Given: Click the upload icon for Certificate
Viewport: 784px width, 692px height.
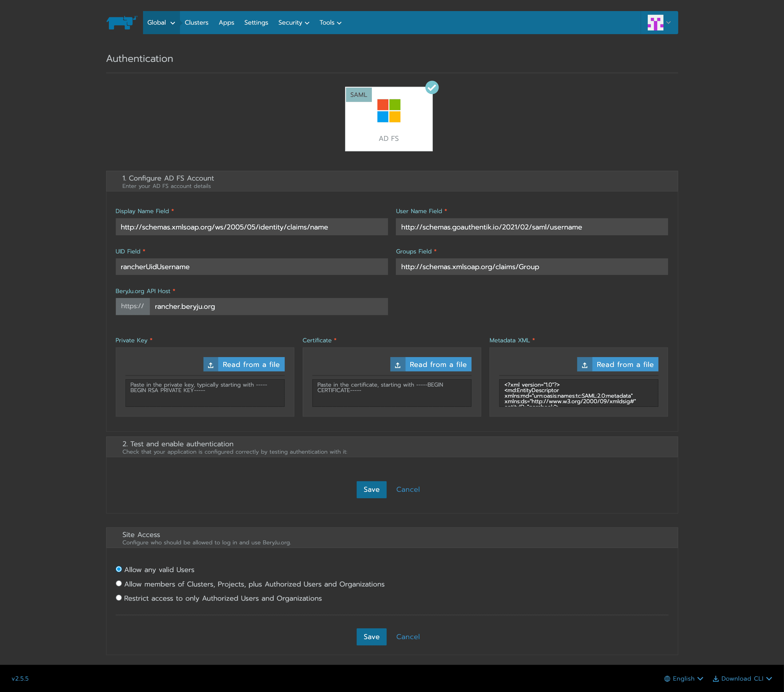Looking at the screenshot, I should pyautogui.click(x=398, y=365).
